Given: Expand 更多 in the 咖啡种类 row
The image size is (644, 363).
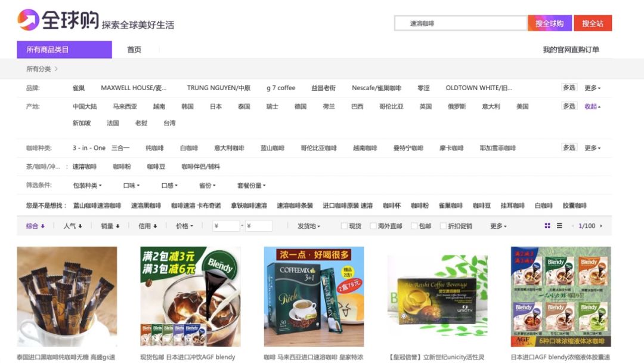Looking at the screenshot, I should (x=593, y=148).
